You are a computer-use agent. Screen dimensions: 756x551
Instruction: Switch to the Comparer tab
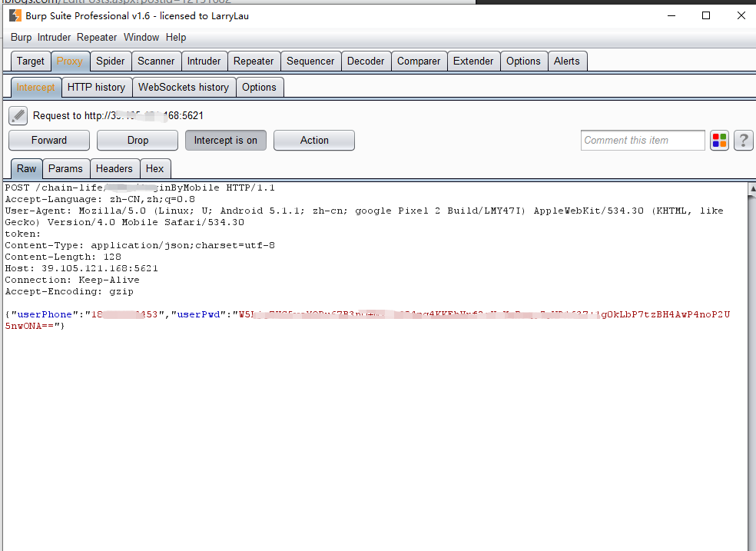click(x=419, y=61)
